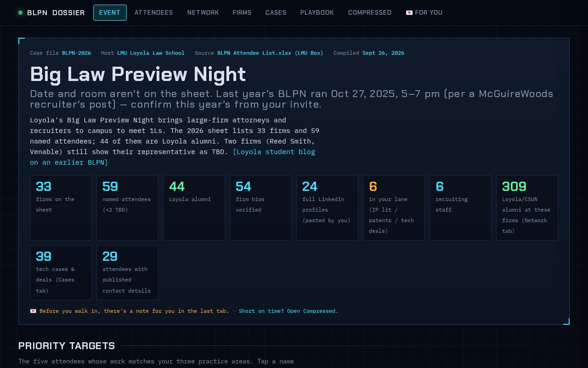Switch to the Event tab
The width and height of the screenshot is (588, 368).
click(110, 13)
